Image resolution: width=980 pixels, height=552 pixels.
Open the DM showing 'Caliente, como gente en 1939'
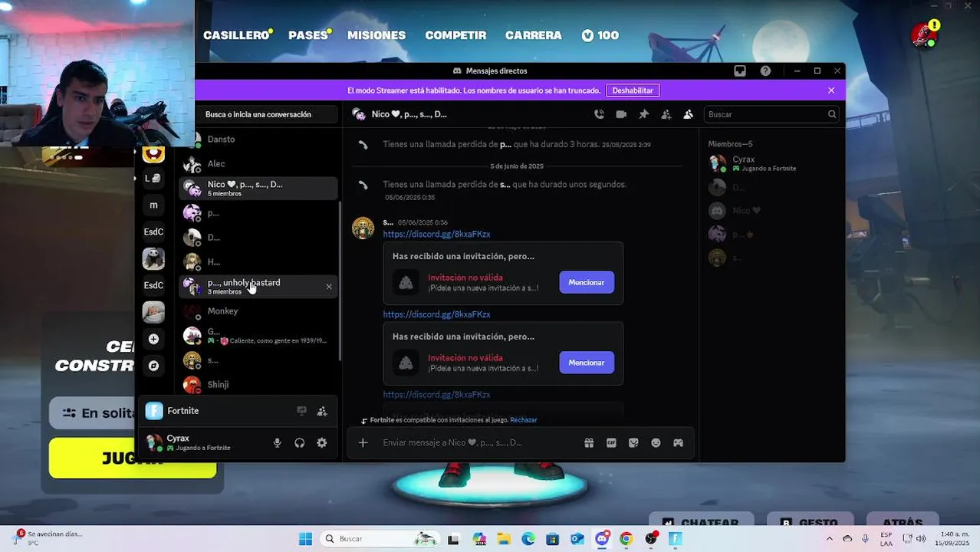259,335
